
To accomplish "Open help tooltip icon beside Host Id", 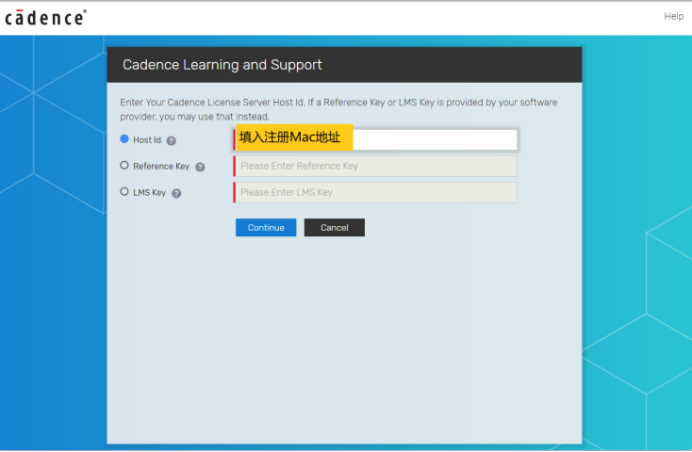I will click(171, 141).
